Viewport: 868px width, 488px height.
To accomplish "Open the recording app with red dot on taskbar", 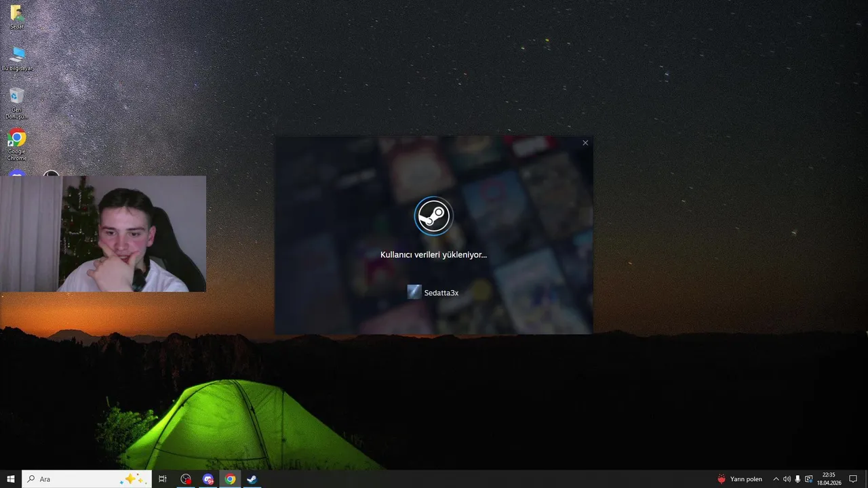I will pyautogui.click(x=186, y=479).
